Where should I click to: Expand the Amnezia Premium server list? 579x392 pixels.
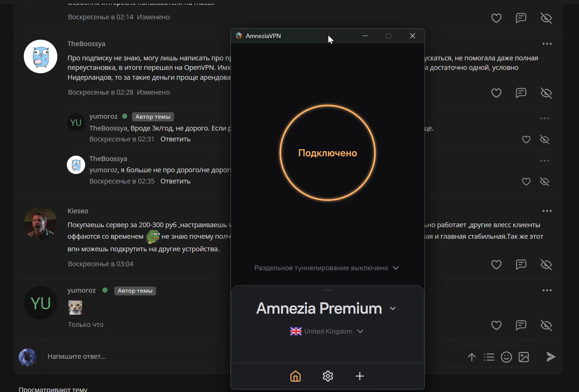point(393,309)
